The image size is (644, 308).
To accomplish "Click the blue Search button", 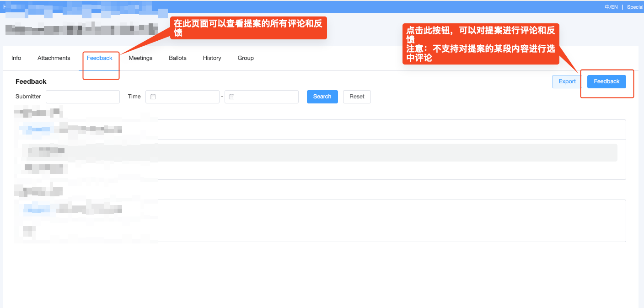I will pos(322,97).
